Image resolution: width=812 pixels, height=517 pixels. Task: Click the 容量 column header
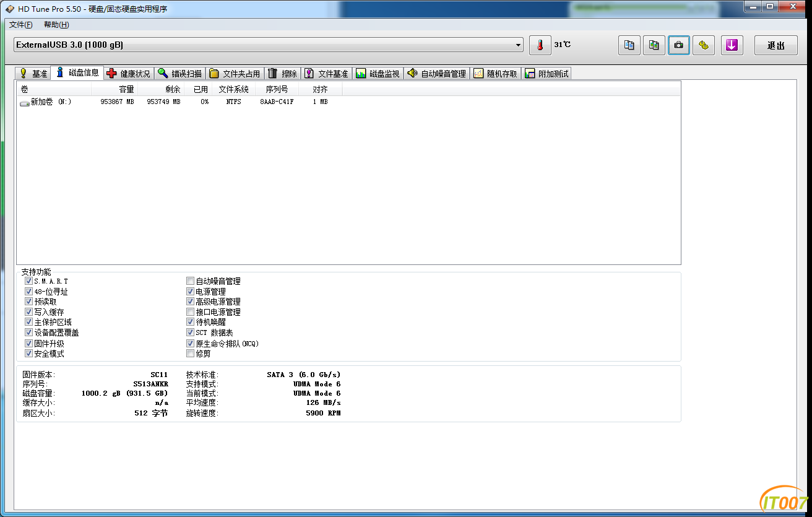[x=114, y=89]
